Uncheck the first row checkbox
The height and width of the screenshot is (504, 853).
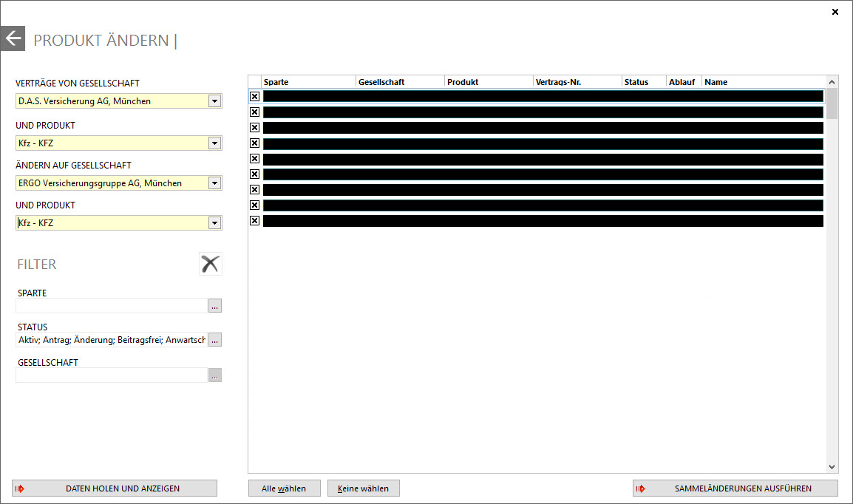click(254, 96)
